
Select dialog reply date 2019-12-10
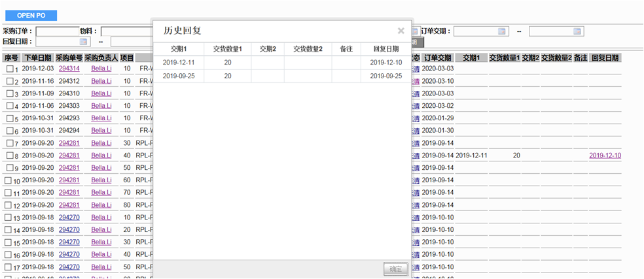pos(386,63)
